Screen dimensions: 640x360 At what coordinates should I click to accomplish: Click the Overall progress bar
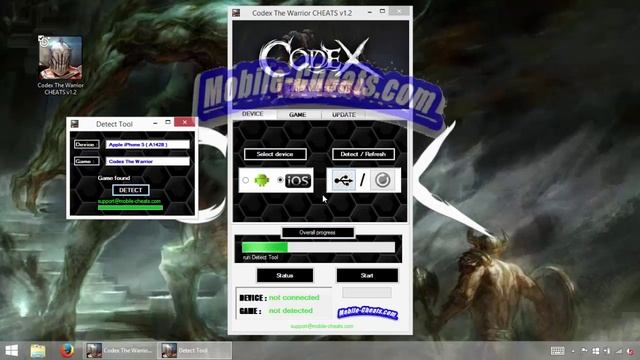(x=318, y=247)
